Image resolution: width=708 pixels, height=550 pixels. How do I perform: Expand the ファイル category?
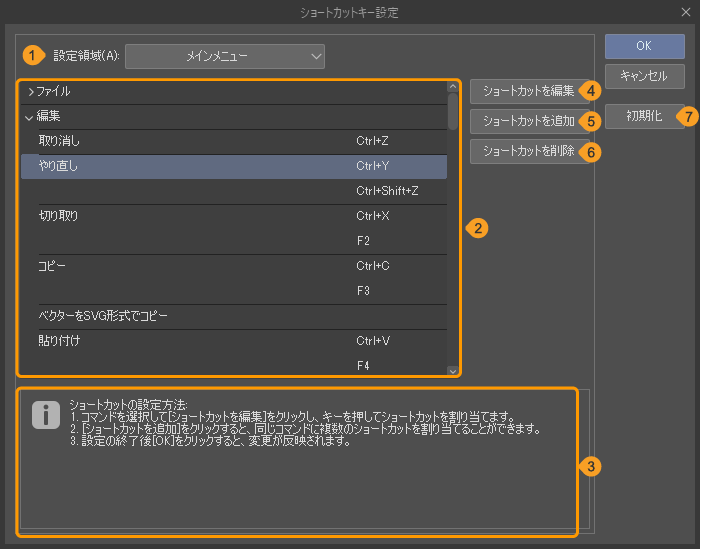coord(31,91)
